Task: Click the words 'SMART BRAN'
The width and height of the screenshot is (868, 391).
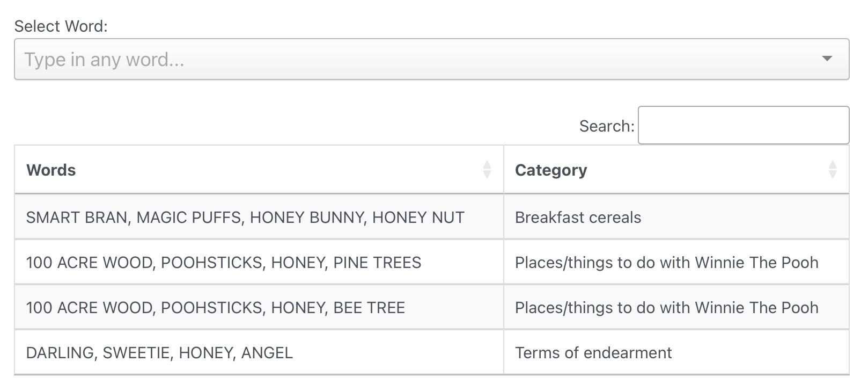Action: [77, 218]
